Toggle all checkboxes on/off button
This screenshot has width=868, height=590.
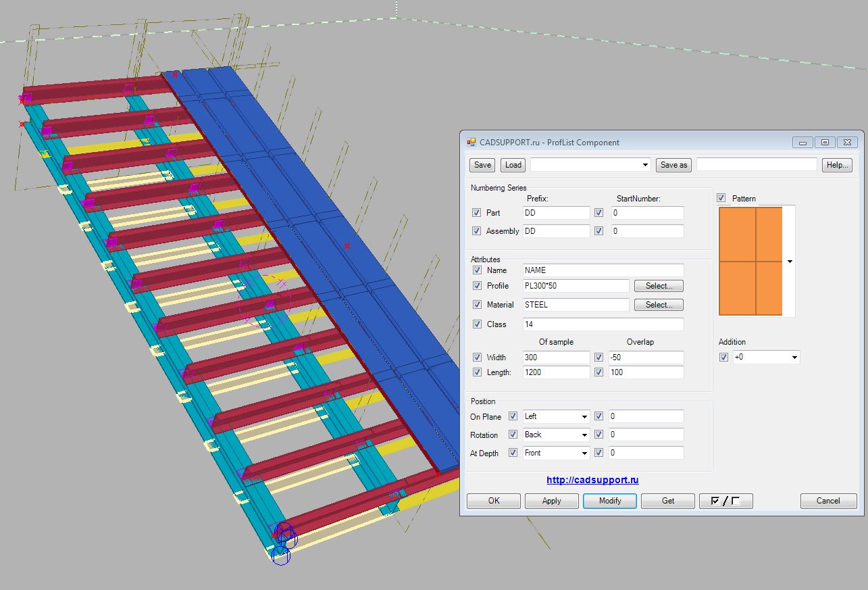(725, 501)
